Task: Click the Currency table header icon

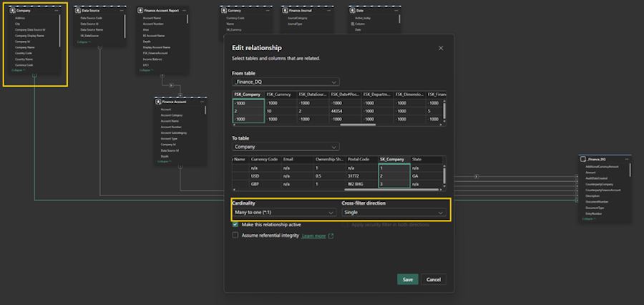Action: pos(223,12)
